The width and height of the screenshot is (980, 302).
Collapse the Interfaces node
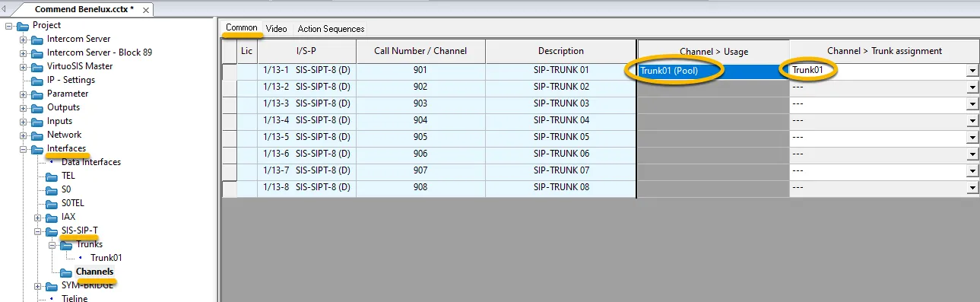point(23,149)
